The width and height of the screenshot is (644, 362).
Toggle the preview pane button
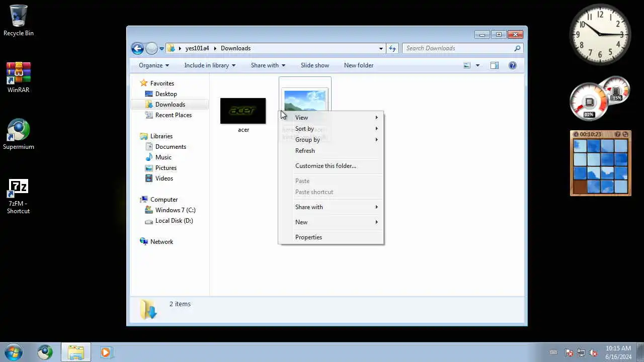495,65
